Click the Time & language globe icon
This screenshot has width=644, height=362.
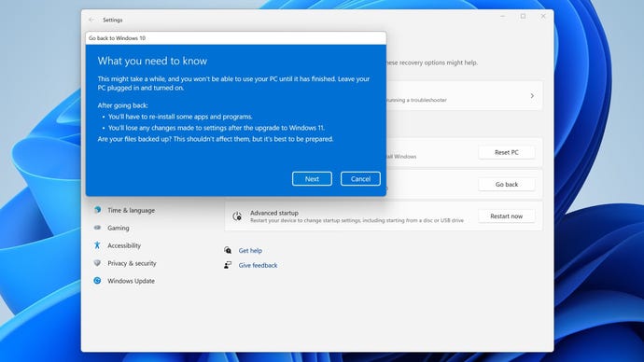[x=97, y=210]
